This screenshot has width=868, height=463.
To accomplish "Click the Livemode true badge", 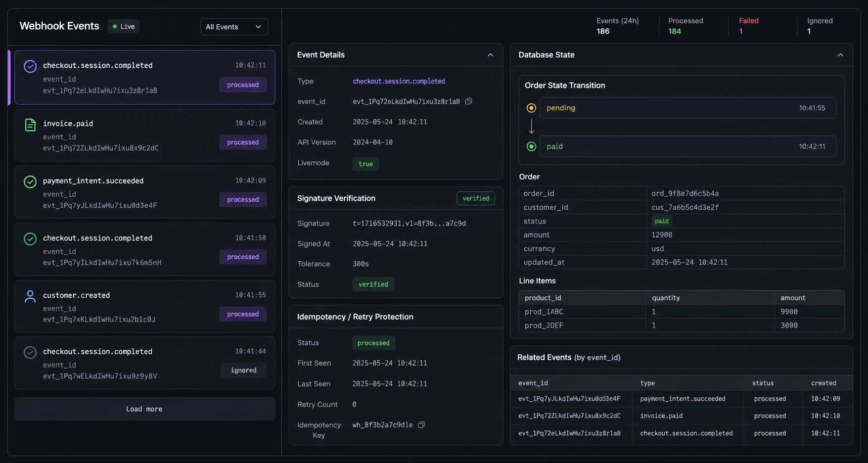I will click(x=366, y=164).
